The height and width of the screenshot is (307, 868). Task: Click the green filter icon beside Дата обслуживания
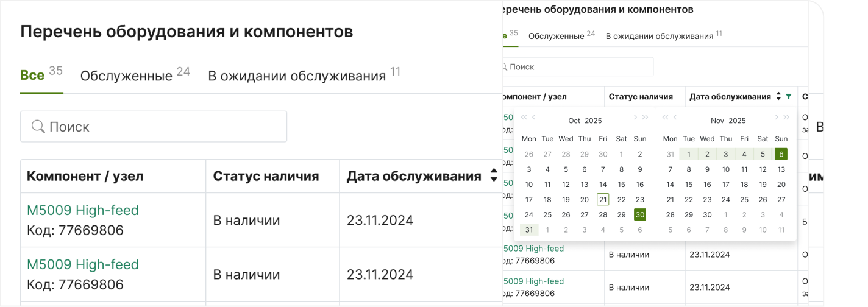click(789, 96)
